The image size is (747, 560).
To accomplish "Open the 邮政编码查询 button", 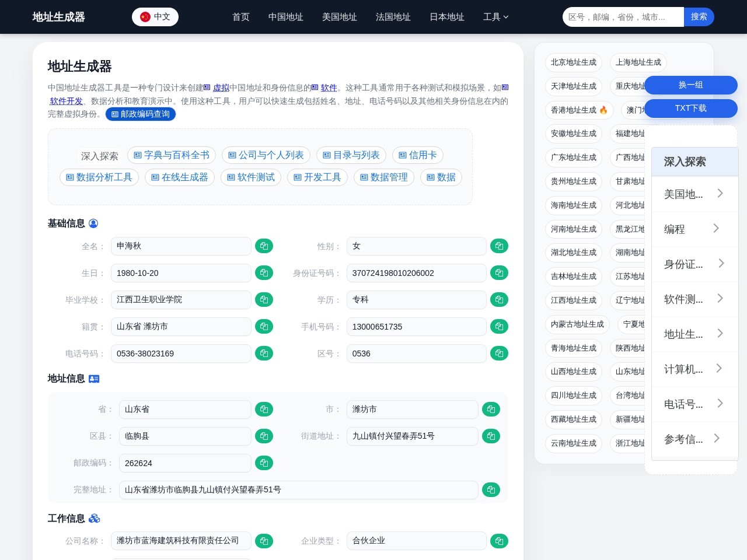I will 141,114.
